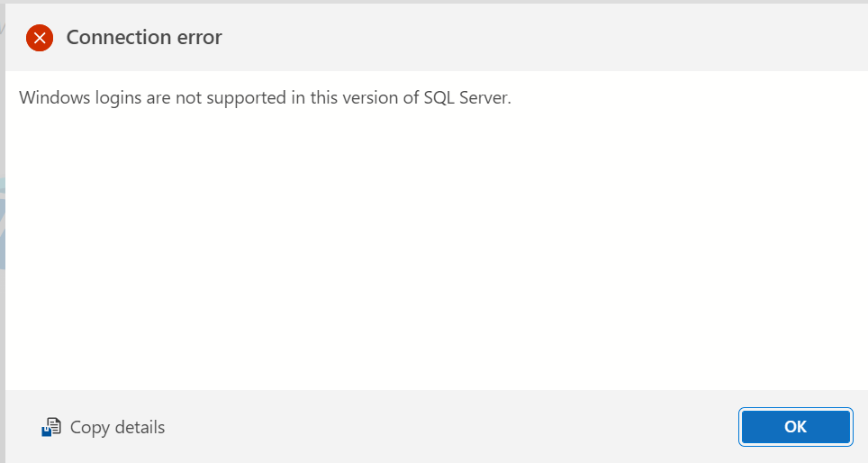Click the gray dialog header bar

pos(436,38)
